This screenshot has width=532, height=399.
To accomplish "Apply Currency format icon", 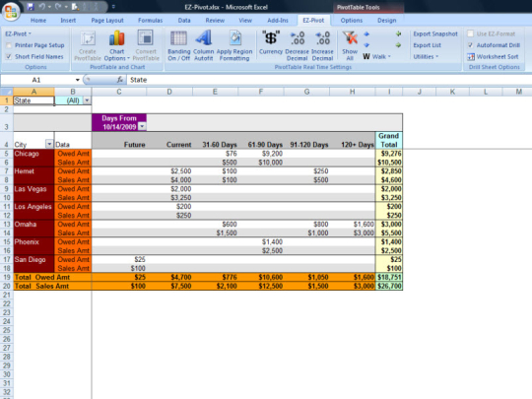I will (x=271, y=37).
